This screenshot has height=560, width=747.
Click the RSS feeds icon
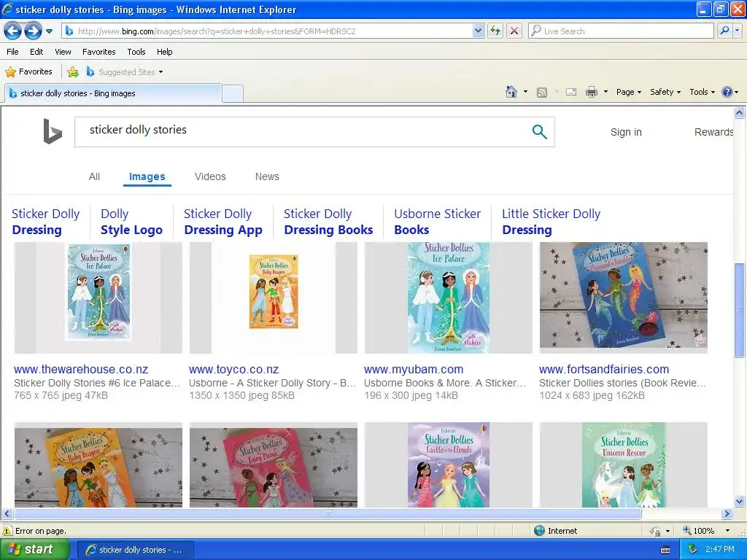tap(542, 93)
